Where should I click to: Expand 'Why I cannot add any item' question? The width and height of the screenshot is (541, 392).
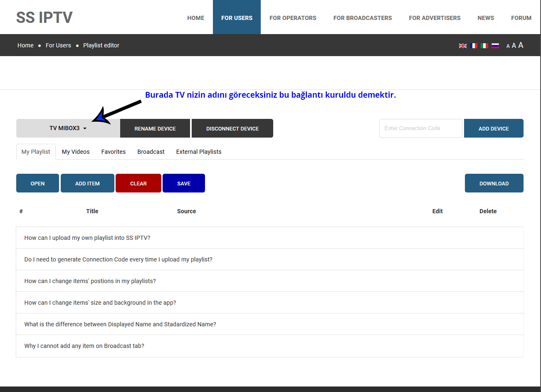(x=84, y=346)
